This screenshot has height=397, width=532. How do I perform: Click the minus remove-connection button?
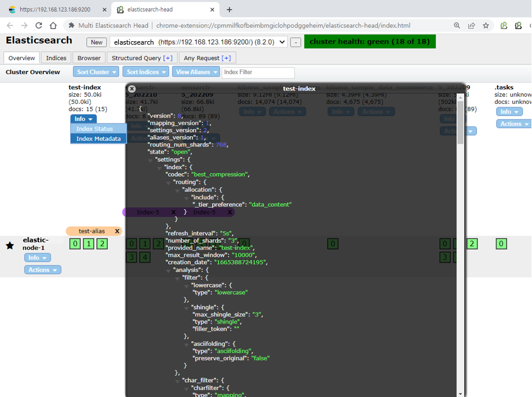[295, 42]
